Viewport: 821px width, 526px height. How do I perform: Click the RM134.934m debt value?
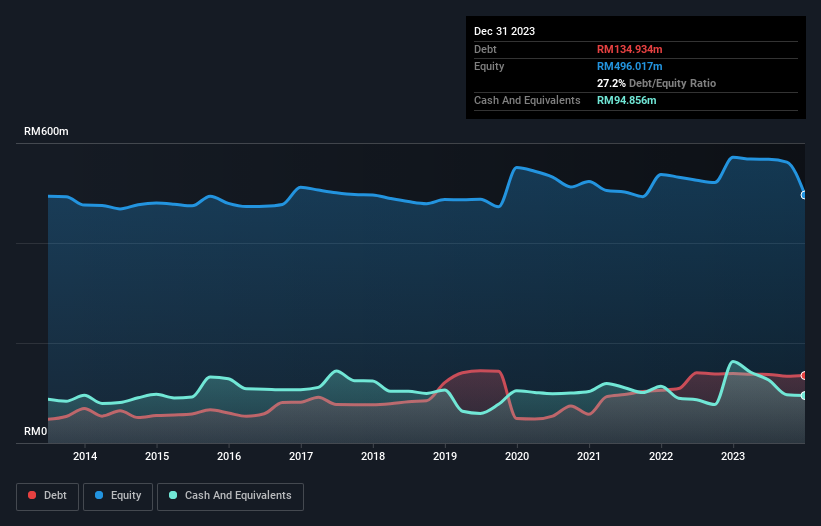[x=629, y=49]
